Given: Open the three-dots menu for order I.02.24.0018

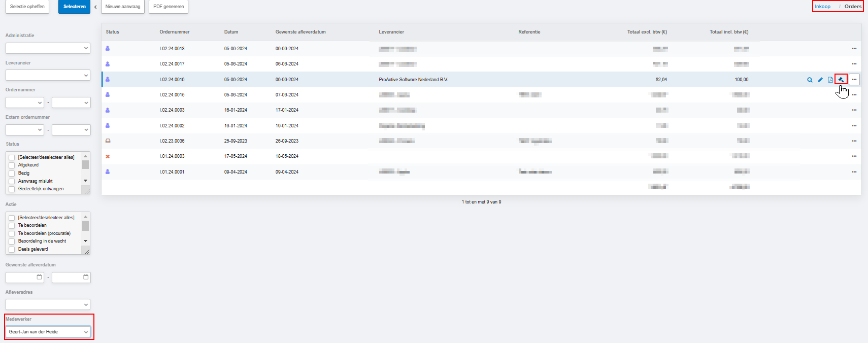Looking at the screenshot, I should pyautogui.click(x=854, y=49).
